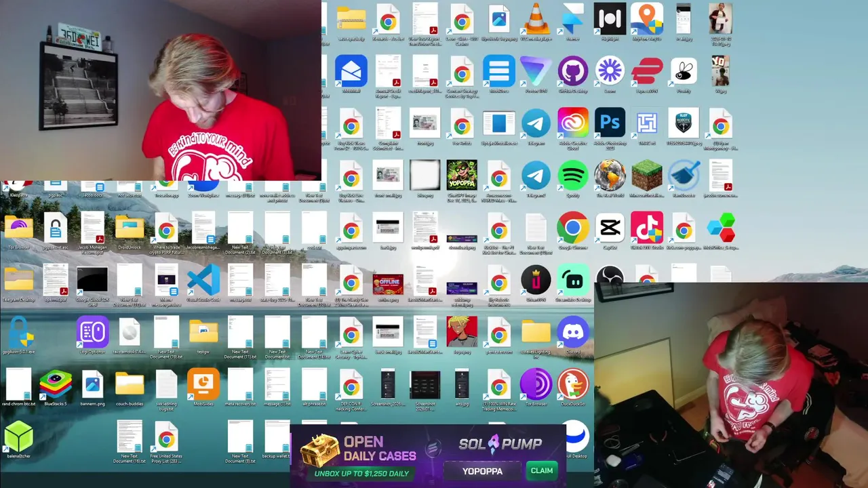Click the SOL PUMP logo in banner
The width and height of the screenshot is (868, 488).
[500, 444]
